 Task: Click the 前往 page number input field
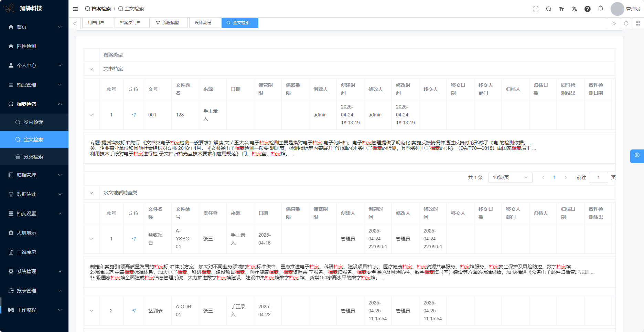coord(598,177)
